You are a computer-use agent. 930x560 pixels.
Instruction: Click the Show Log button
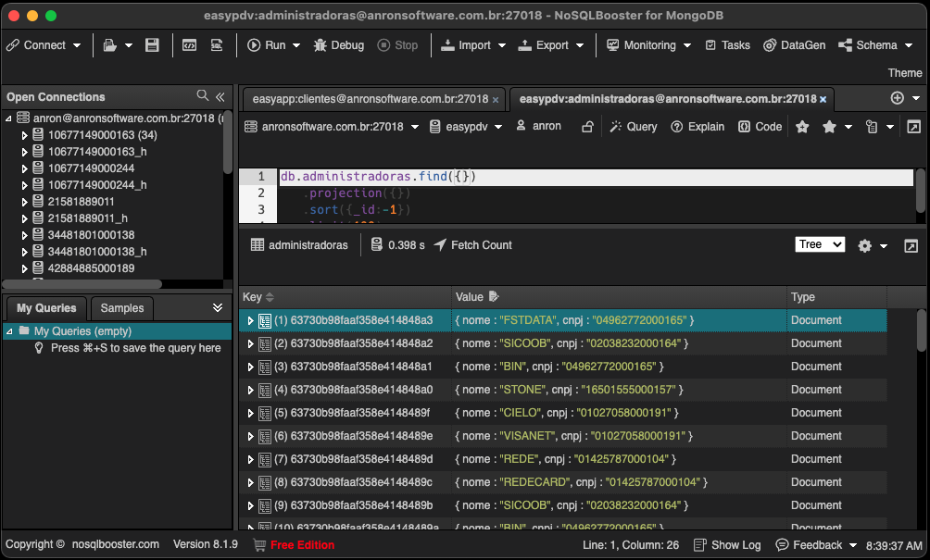coord(727,545)
